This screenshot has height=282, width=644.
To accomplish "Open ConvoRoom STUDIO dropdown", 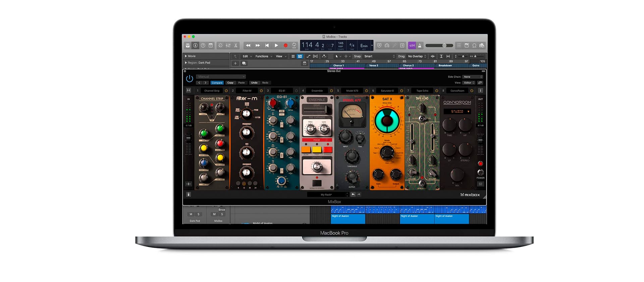I will click(457, 111).
